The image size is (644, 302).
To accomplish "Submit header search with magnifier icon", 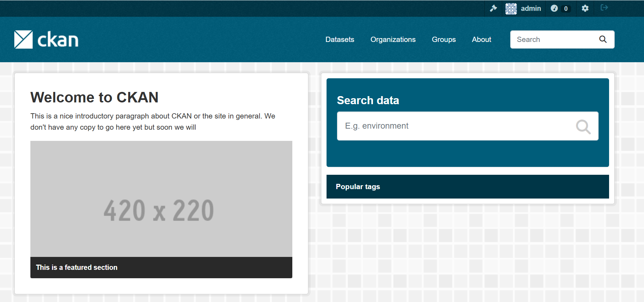I will click(x=603, y=39).
